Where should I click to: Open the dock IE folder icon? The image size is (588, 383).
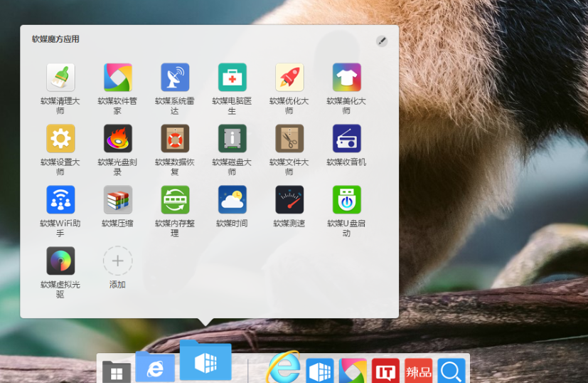point(155,367)
